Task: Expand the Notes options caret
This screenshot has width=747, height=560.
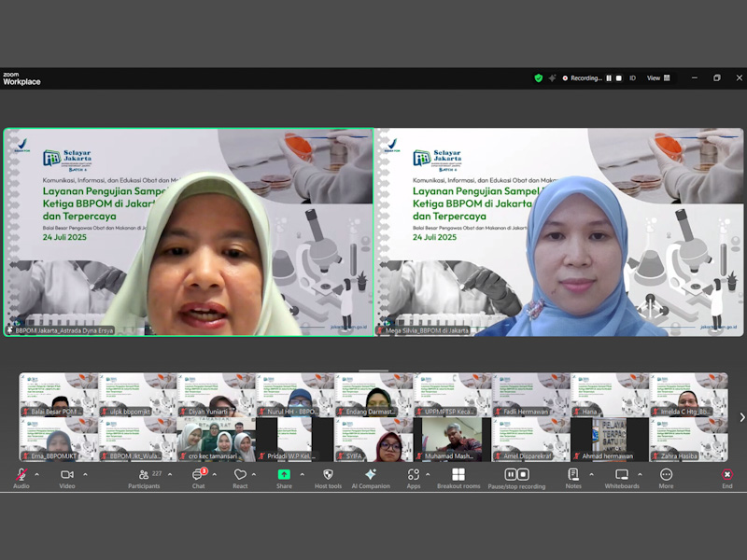Action: 591,474
